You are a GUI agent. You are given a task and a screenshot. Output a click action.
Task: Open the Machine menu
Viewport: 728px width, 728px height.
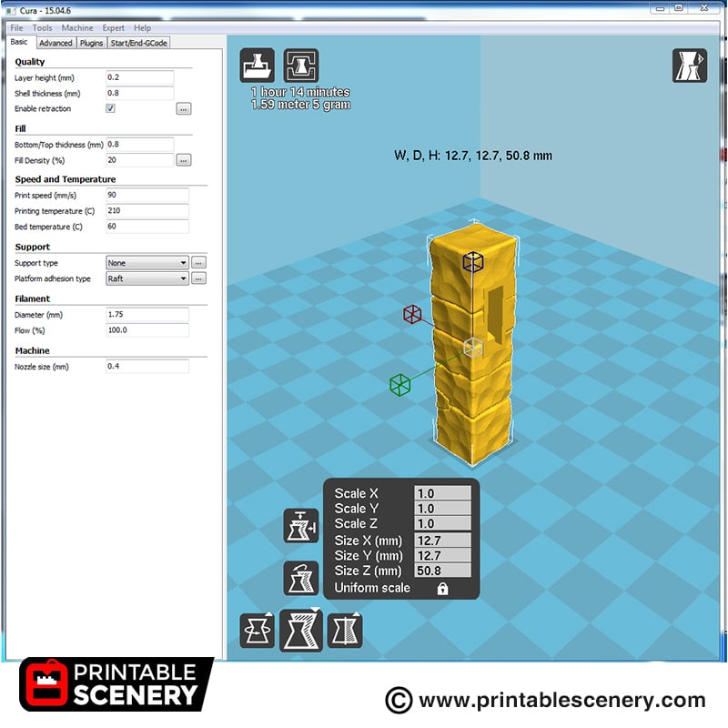[x=77, y=28]
